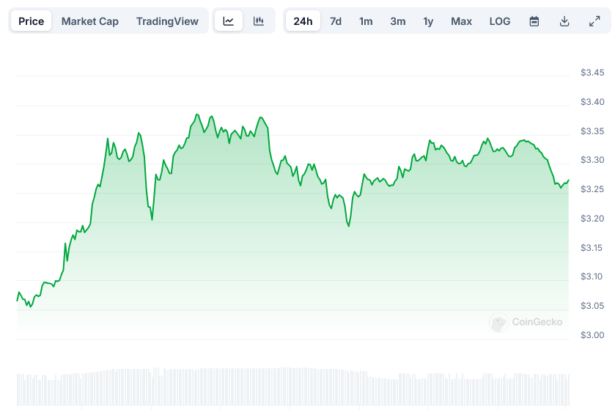The height and width of the screenshot is (410, 615).
Task: Switch to the candlestick chart icon
Action: pyautogui.click(x=259, y=21)
